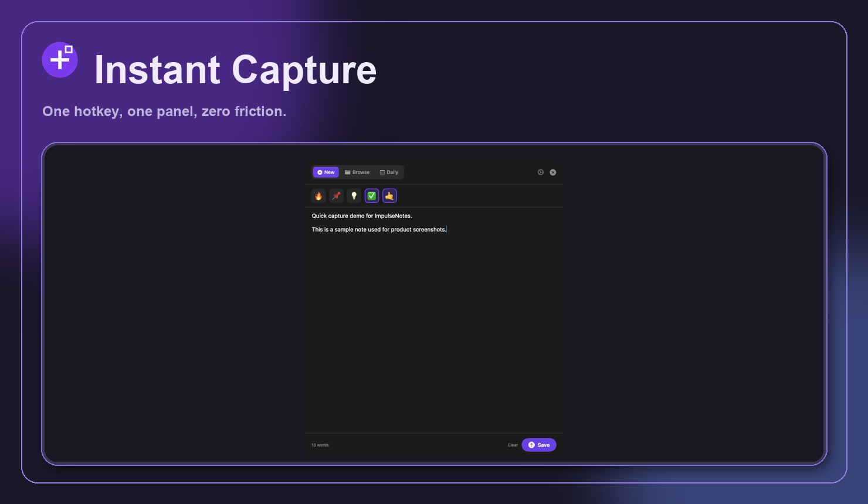Screen dimensions: 868x504
Task: Dismiss the capture panel with X
Action: point(552,172)
